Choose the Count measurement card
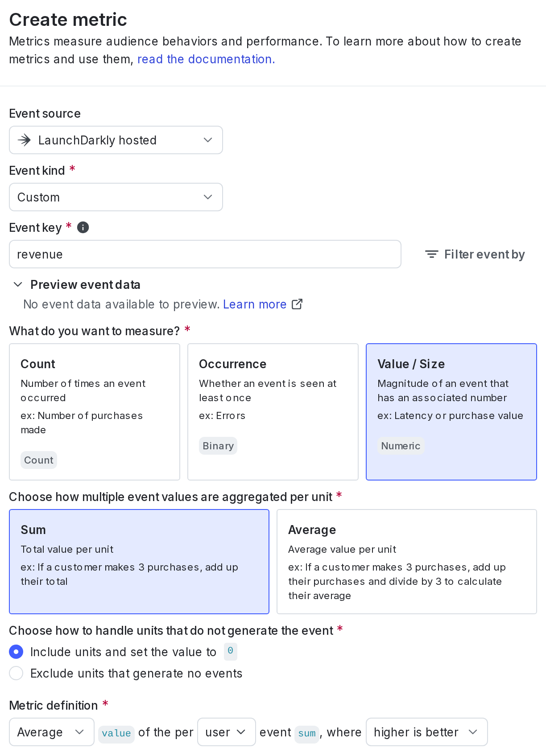546x756 pixels. pos(95,412)
